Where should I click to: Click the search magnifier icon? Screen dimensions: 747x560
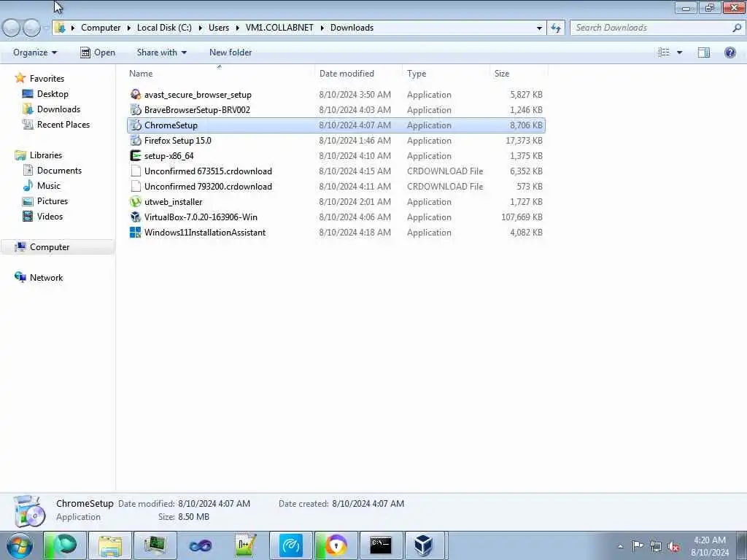pyautogui.click(x=737, y=28)
